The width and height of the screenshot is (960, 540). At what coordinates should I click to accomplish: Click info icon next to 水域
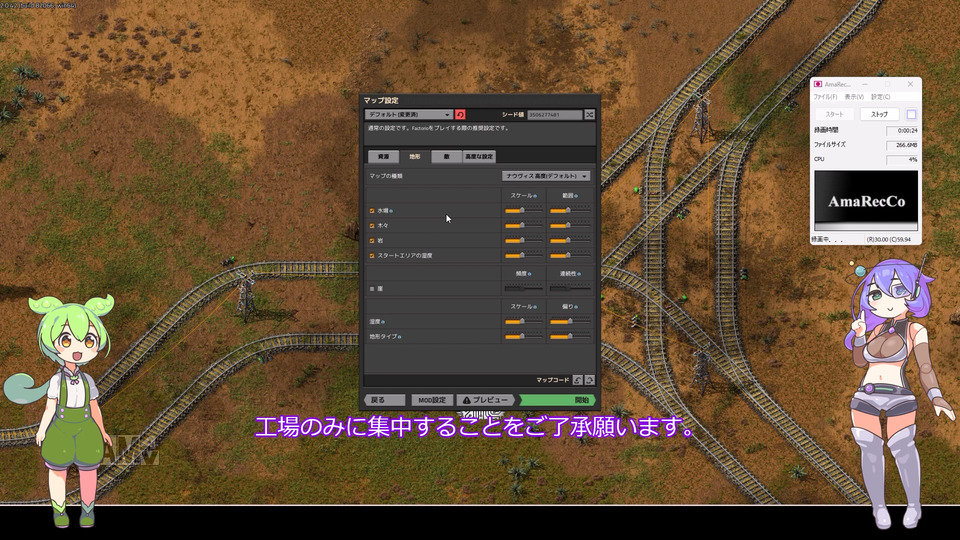[x=391, y=211]
